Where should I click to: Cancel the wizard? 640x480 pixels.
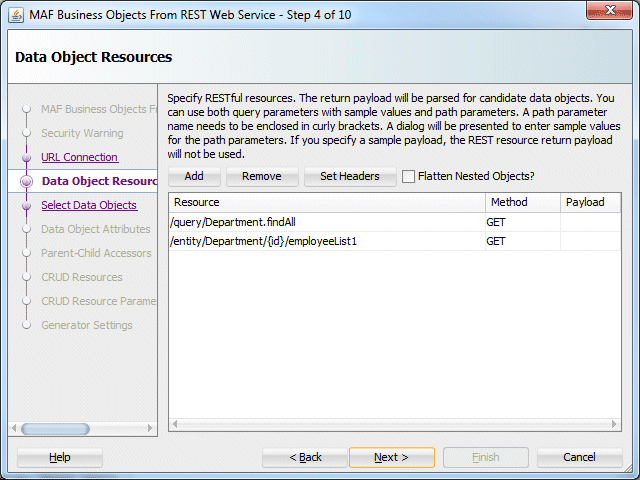580,458
